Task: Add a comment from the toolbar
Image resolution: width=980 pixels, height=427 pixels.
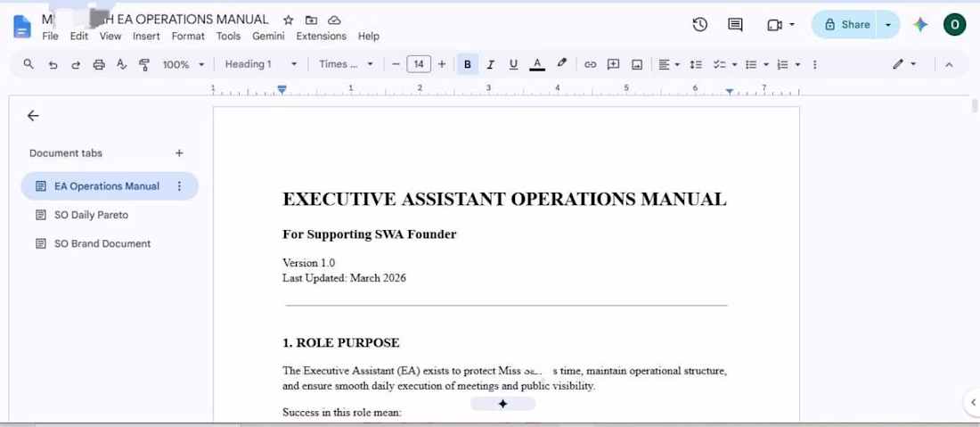Action: tap(613, 64)
